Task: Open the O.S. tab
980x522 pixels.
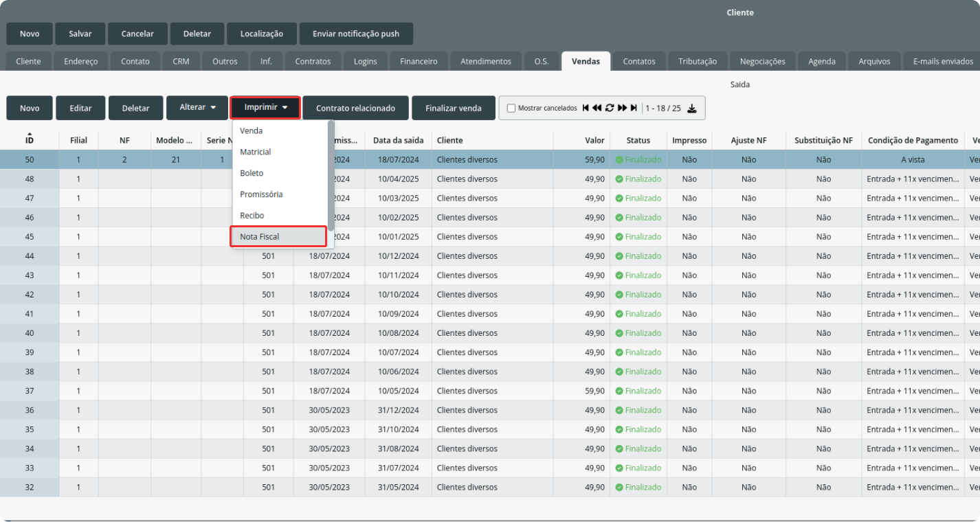Action: (x=542, y=61)
